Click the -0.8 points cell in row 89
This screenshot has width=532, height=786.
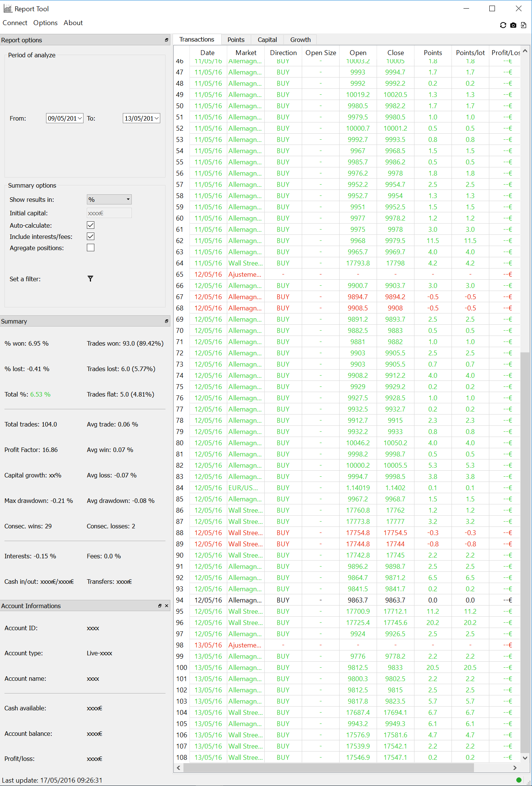coord(433,544)
